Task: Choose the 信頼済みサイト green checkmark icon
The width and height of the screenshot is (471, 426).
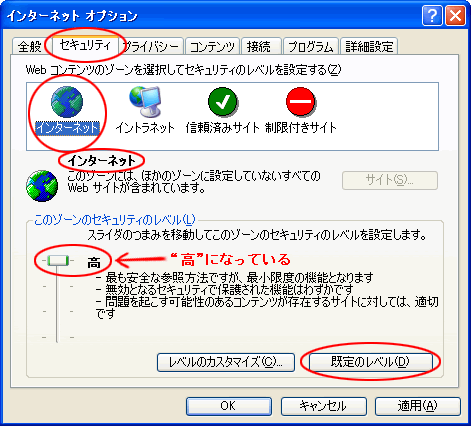Action: [x=223, y=102]
